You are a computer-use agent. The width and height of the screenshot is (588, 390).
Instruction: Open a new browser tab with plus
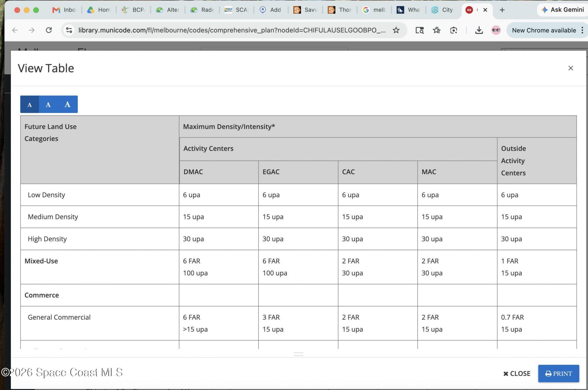coord(502,10)
